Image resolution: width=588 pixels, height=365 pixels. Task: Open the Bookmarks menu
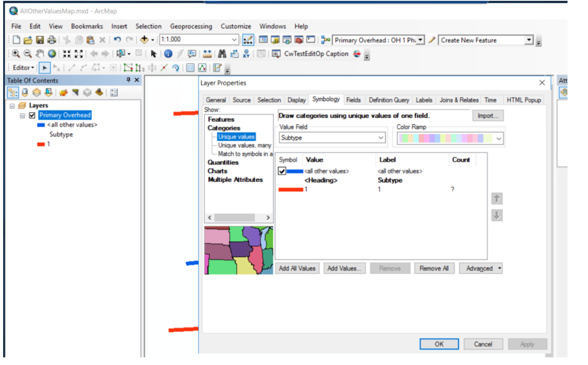pyautogui.click(x=87, y=27)
